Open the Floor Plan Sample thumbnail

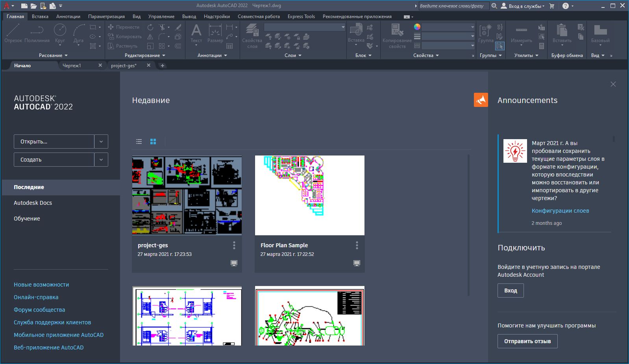point(310,195)
